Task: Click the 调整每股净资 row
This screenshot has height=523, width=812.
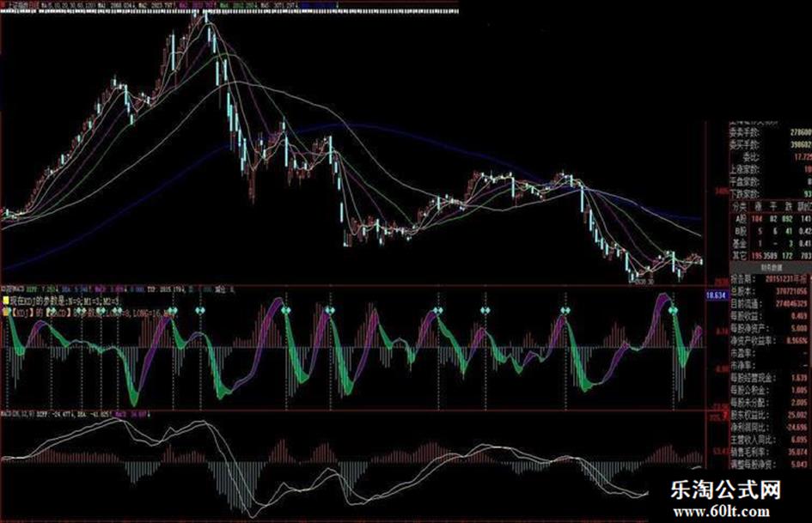Action: pyautogui.click(x=771, y=464)
